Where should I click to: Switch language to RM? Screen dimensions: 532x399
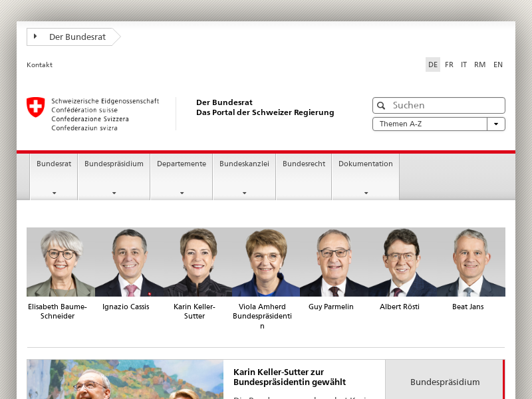[479, 65]
